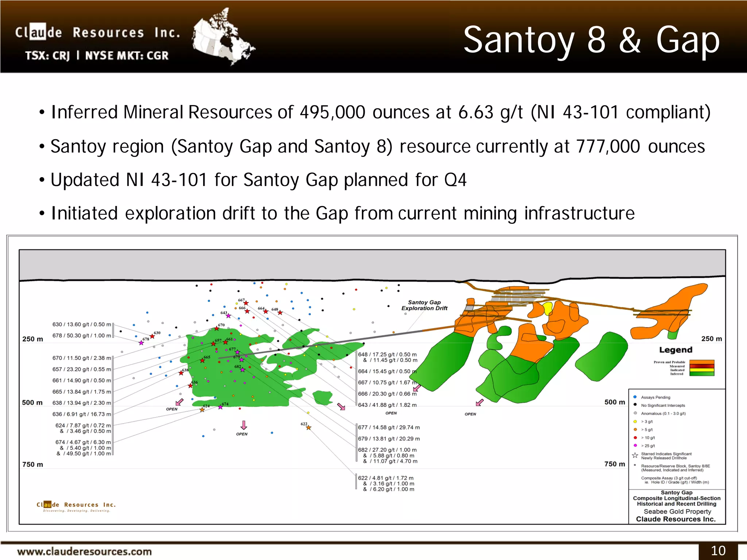Select the red > 10 g/t legend dot

(x=635, y=437)
